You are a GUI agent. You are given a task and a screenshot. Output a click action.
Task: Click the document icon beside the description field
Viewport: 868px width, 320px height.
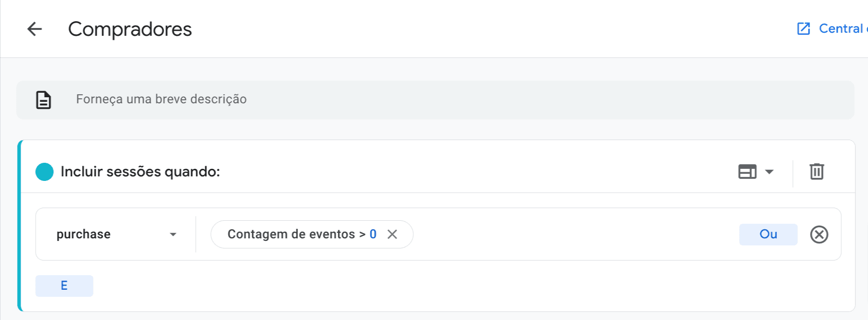tap(43, 100)
